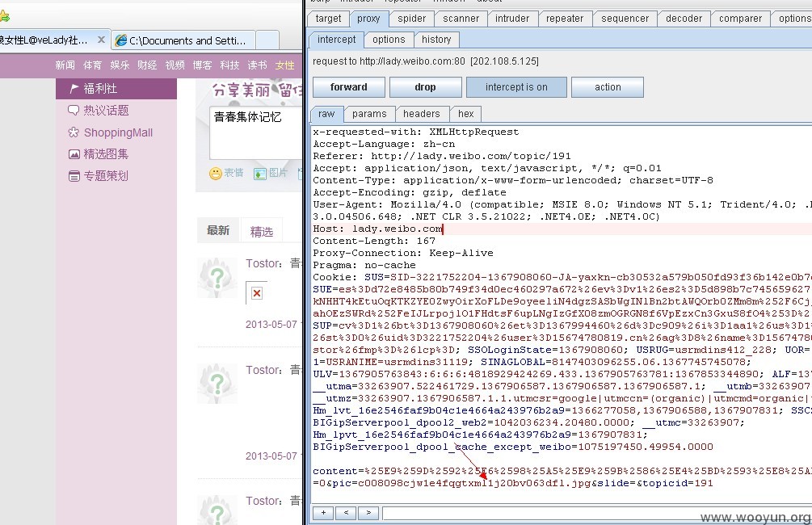Image resolution: width=812 pixels, height=525 pixels.
Task: Open 娱乐 in the nav bar
Action: point(120,65)
